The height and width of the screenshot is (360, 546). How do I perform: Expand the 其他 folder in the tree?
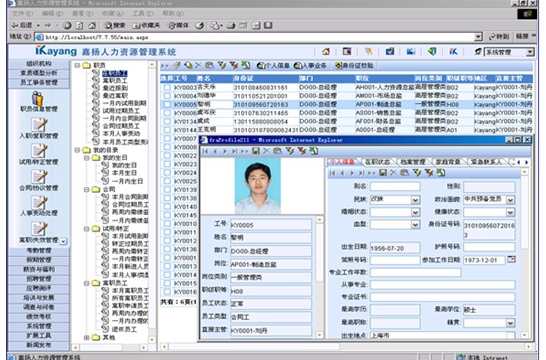tap(87, 337)
